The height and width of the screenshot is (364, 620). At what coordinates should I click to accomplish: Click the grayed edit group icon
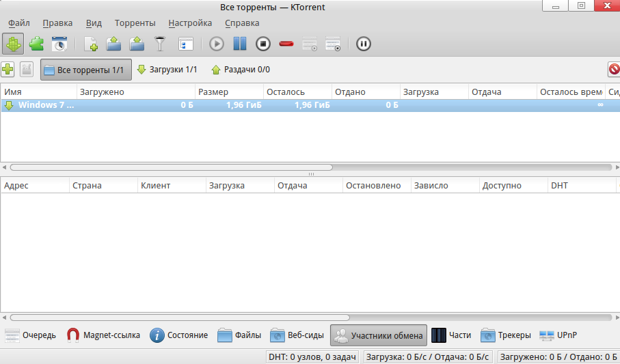click(x=27, y=70)
